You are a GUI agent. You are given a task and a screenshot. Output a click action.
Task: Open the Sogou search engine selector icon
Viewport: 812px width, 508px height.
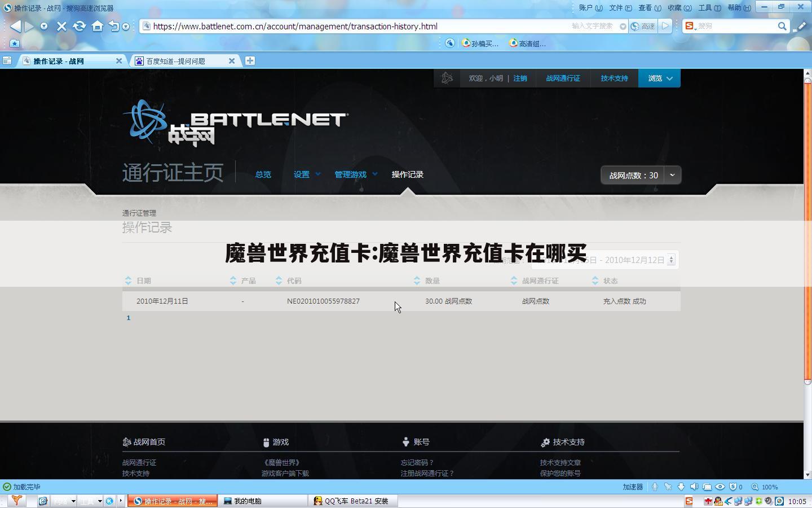pyautogui.click(x=690, y=26)
